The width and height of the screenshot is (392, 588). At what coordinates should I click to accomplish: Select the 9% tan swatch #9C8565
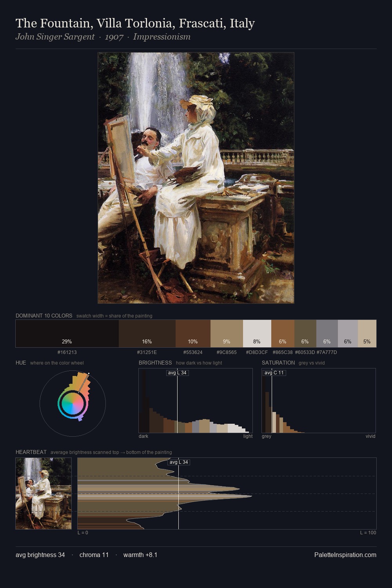(227, 334)
